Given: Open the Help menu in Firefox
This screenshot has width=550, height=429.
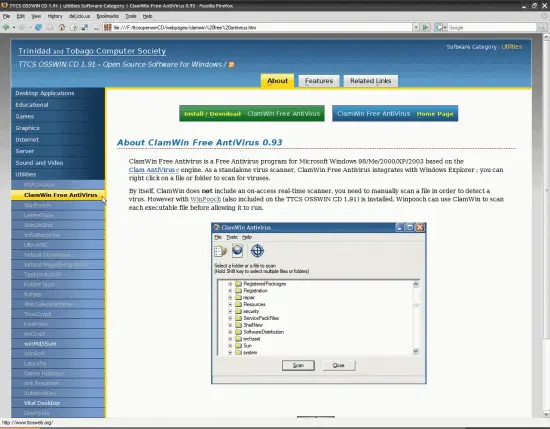Looking at the screenshot, I should pyautogui.click(x=147, y=16).
